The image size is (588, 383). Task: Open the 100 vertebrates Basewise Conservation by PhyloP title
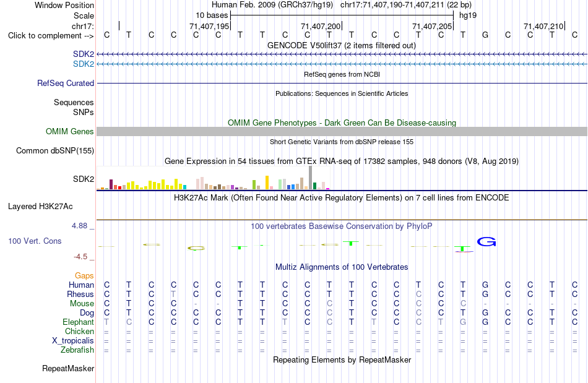(x=341, y=226)
